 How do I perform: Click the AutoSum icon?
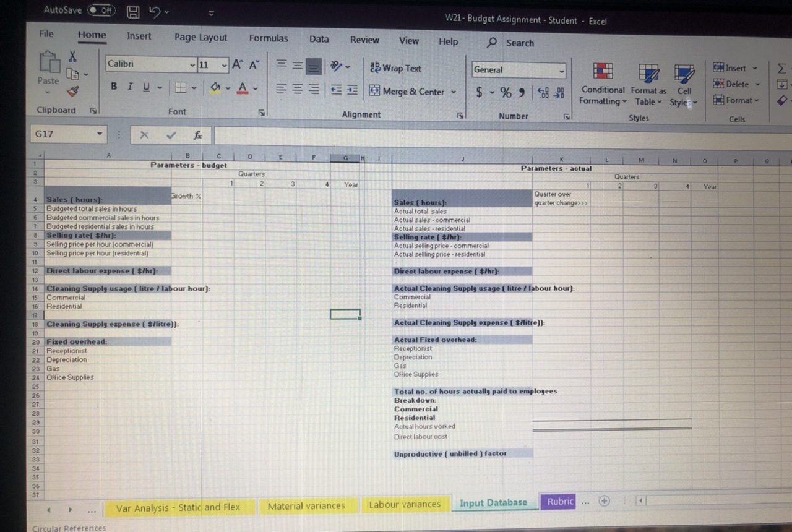click(781, 68)
